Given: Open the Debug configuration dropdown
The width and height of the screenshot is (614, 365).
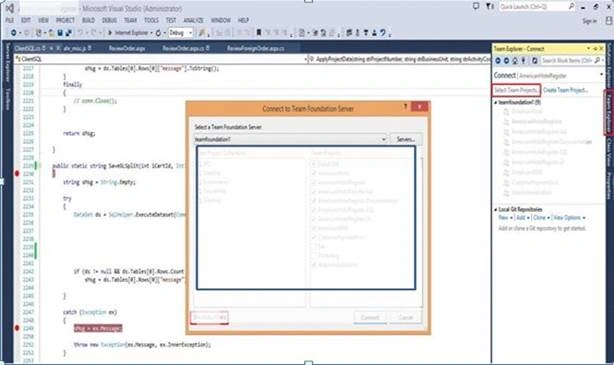Looking at the screenshot, I should click(181, 33).
